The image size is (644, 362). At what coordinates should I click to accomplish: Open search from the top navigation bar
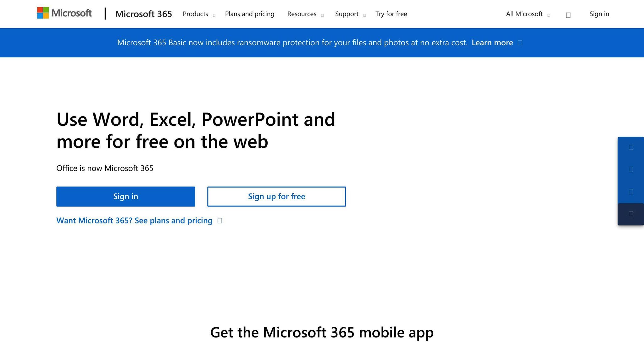(568, 14)
